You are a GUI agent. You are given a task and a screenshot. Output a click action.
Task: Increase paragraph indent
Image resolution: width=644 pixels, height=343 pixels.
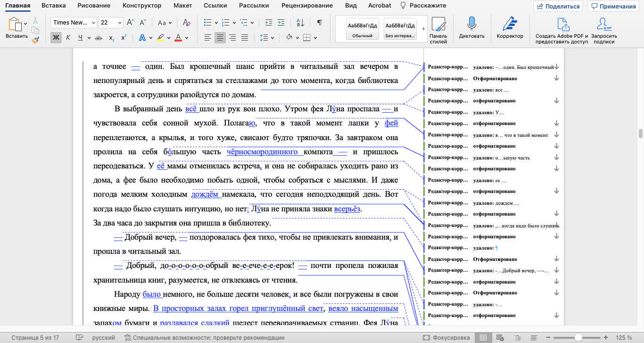click(281, 23)
